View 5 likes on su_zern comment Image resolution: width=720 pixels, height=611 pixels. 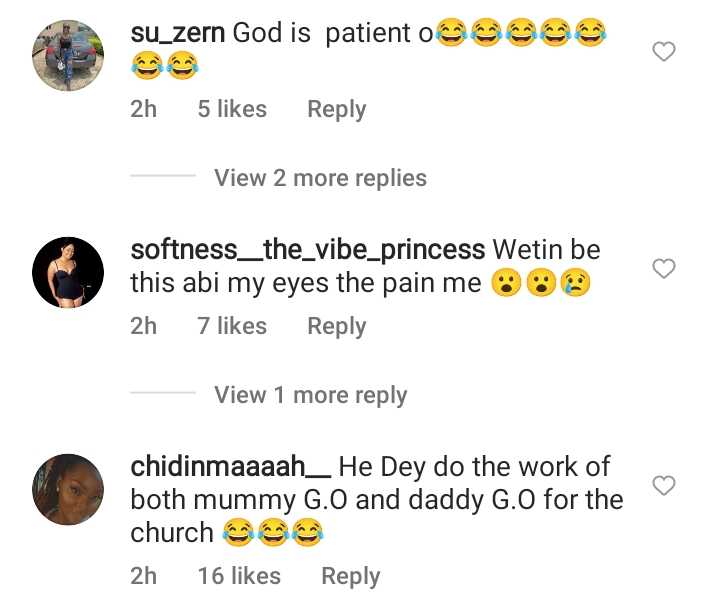232,109
